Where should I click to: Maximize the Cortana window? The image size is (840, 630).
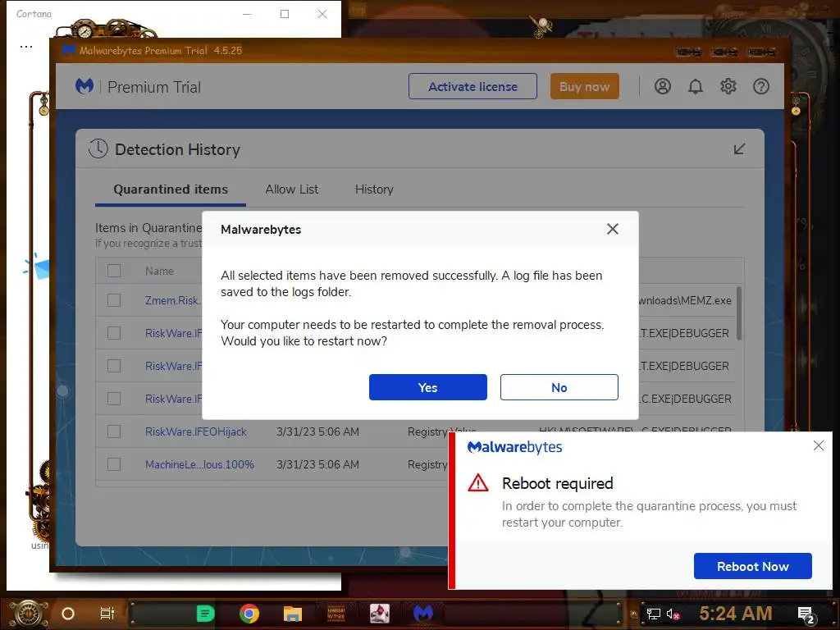point(285,14)
